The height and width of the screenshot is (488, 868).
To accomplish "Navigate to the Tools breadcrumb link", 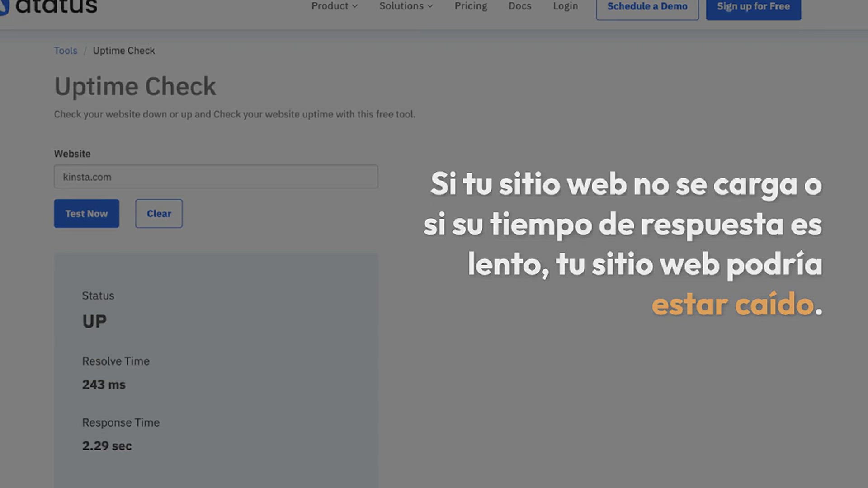I will [66, 51].
